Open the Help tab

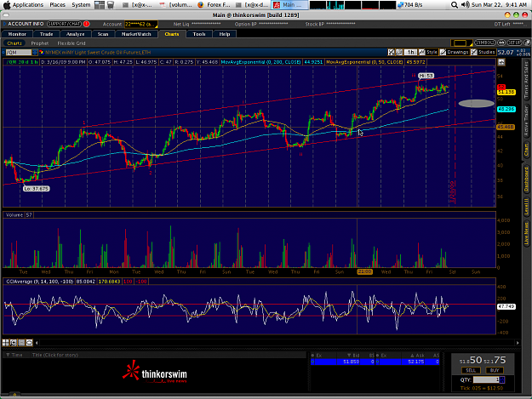click(224, 34)
